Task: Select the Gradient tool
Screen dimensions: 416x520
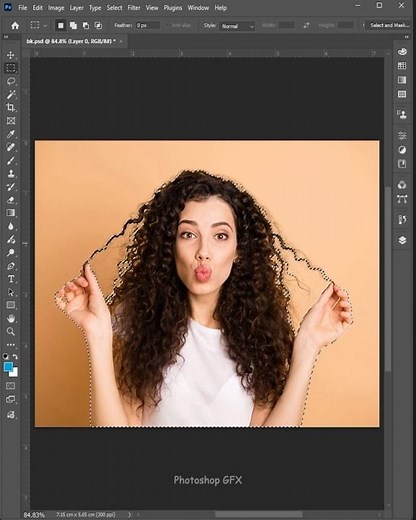Action: (x=11, y=213)
